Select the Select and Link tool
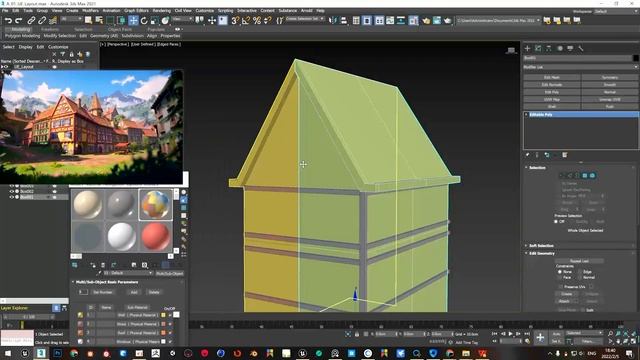640x360 pixels. (x=31, y=20)
